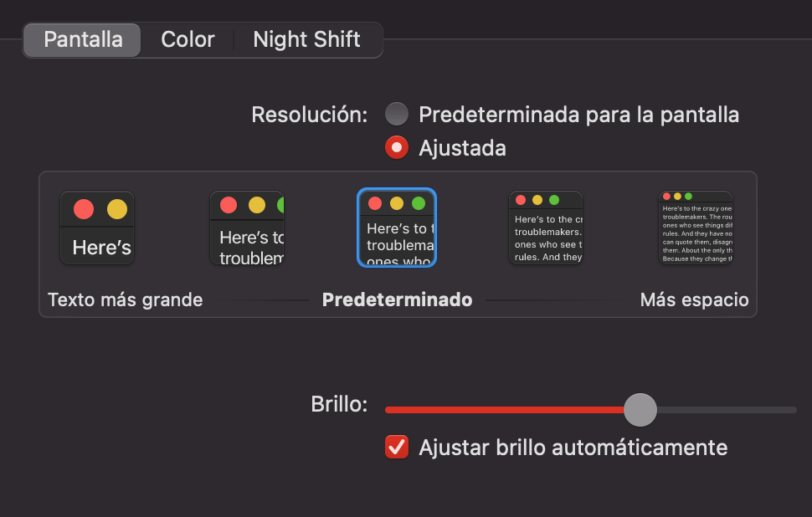Select Predeterminada para la pantalla radio button

click(x=396, y=114)
